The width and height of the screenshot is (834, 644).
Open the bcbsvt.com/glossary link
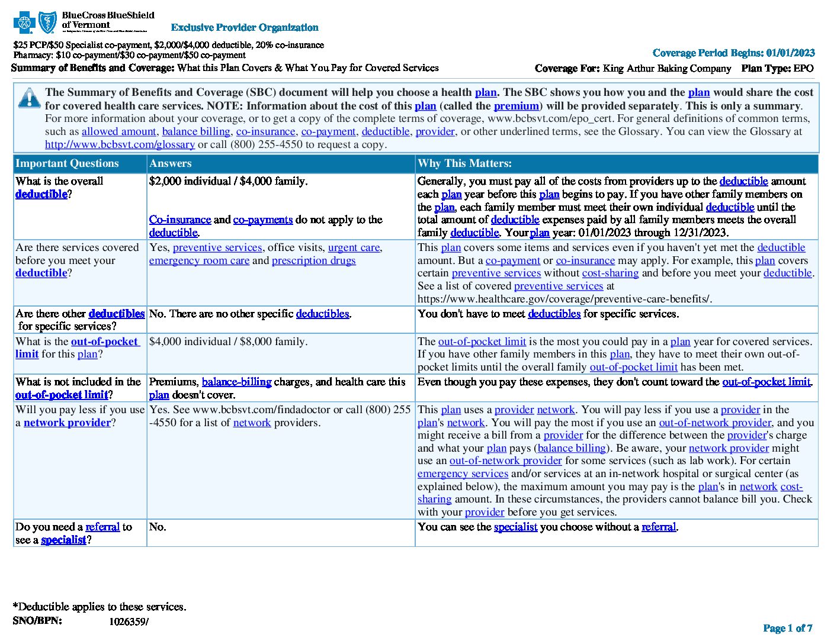coord(120,144)
